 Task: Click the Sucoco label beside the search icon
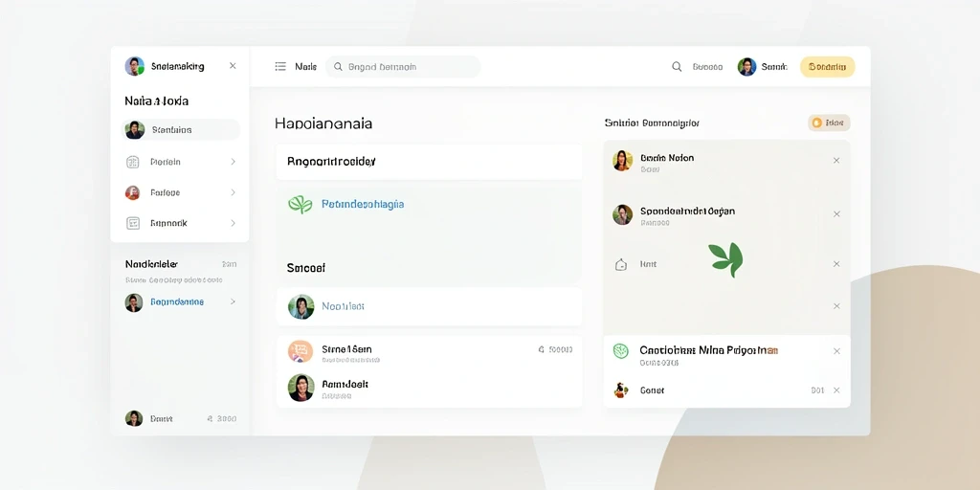707,67
